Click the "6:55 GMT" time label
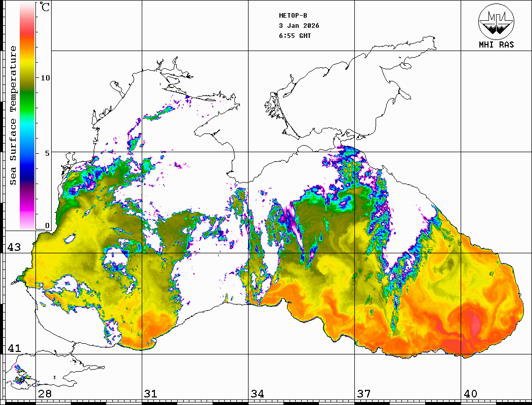 295,36
